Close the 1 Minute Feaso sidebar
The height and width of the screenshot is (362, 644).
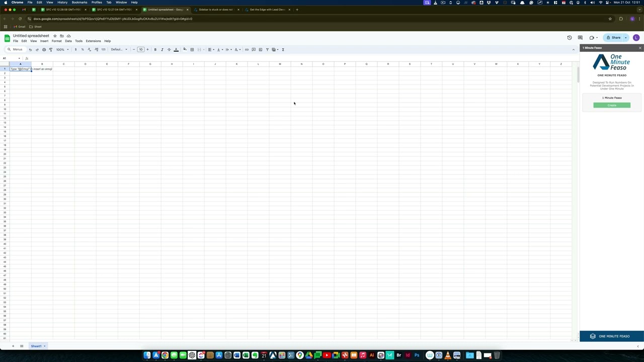tap(640, 48)
